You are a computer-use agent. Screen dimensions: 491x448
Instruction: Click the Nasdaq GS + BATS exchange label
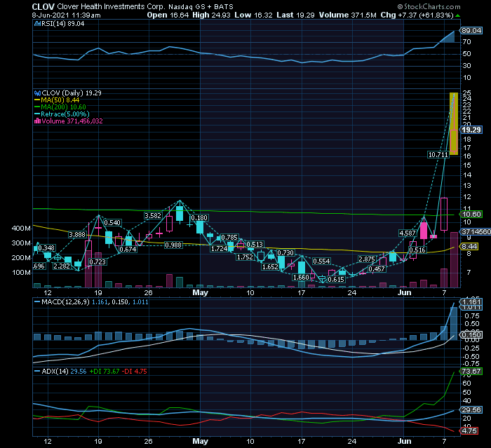[201, 6]
